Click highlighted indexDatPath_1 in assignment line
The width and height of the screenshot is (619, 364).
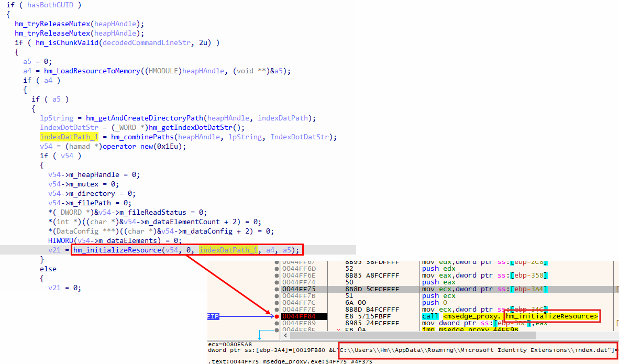(69, 137)
